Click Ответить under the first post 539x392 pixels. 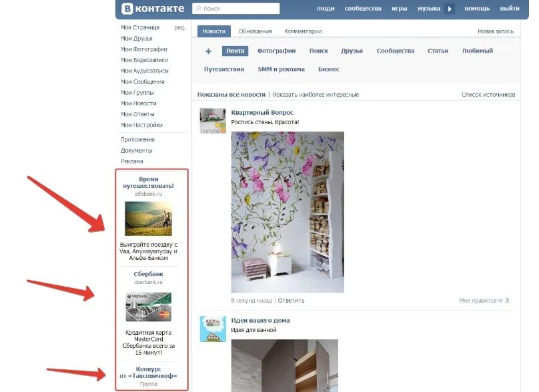(x=291, y=301)
